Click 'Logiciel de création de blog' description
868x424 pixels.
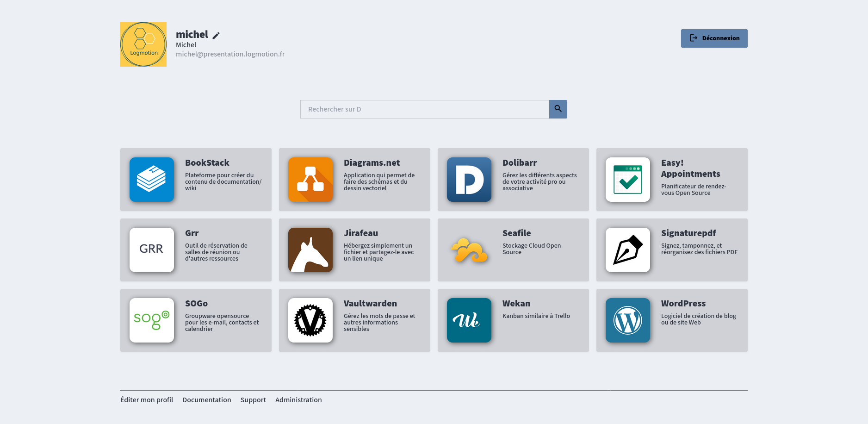coord(699,319)
